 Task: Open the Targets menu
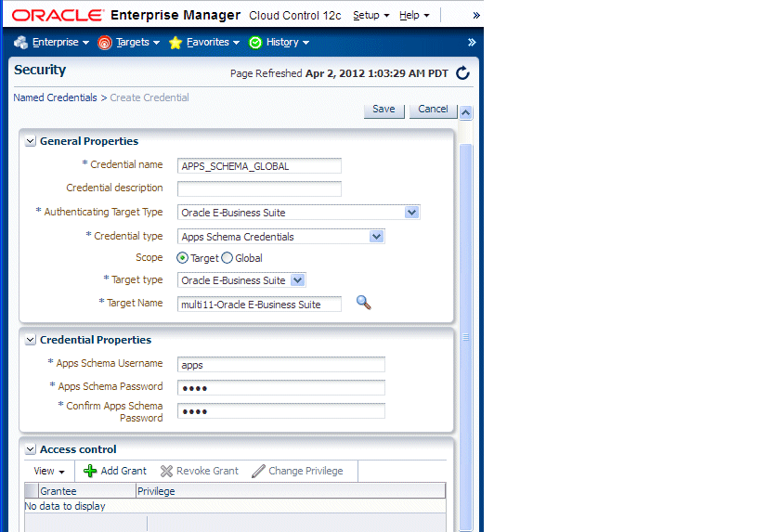pyautogui.click(x=137, y=43)
